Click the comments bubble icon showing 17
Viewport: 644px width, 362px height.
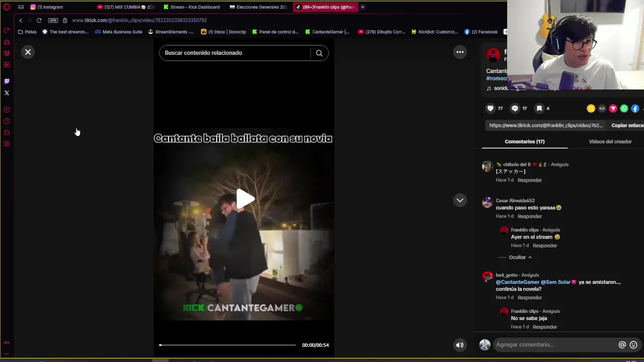(x=515, y=108)
